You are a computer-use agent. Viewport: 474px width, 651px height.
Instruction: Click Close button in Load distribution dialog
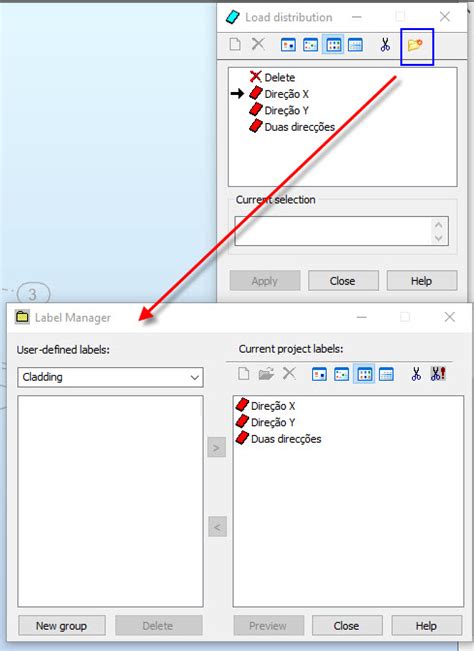point(343,281)
